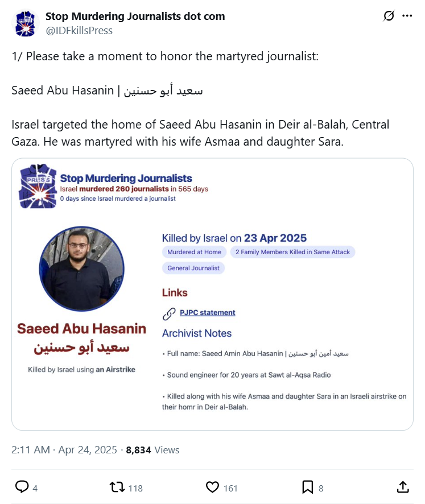Repost this tweet using the retweet icon

pyautogui.click(x=117, y=487)
